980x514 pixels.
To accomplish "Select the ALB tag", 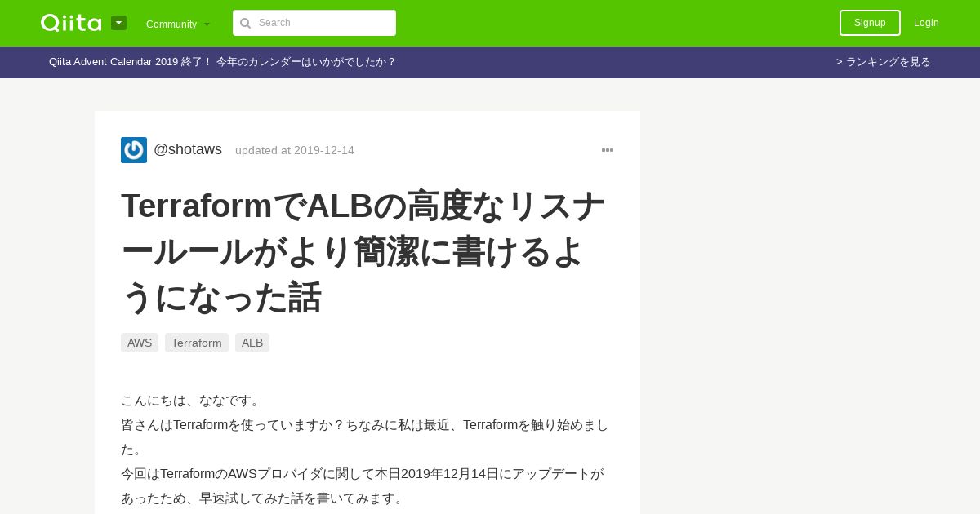I will pyautogui.click(x=252, y=343).
